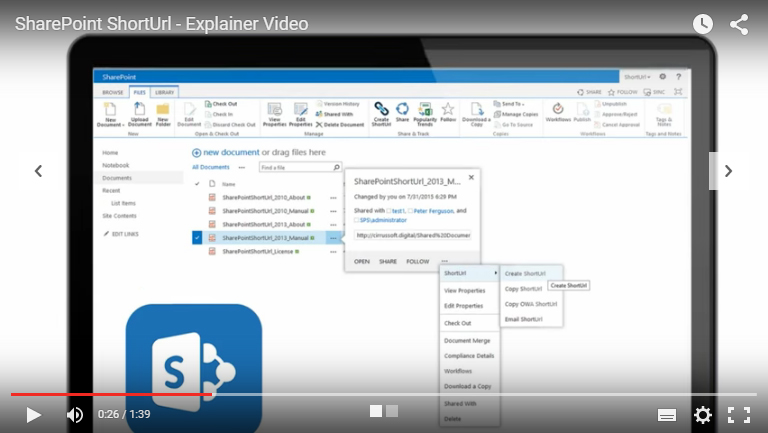The height and width of the screenshot is (433, 768).
Task: Click the Upload Document ribbon icon
Action: point(140,115)
